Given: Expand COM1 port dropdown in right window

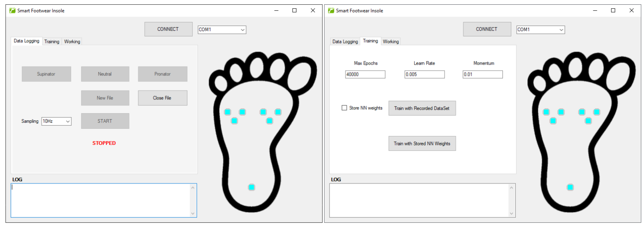Looking at the screenshot, I should point(561,30).
